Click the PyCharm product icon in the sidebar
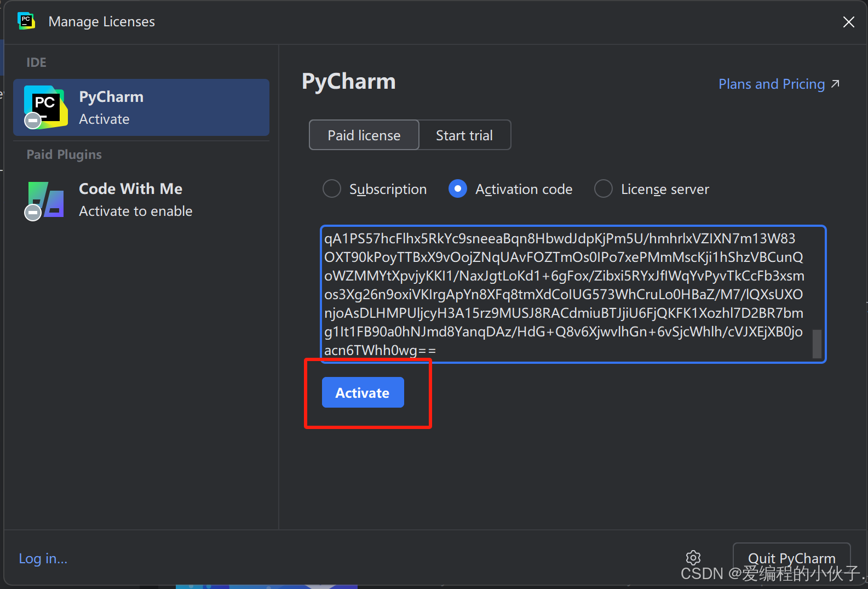This screenshot has width=868, height=589. 46,106
